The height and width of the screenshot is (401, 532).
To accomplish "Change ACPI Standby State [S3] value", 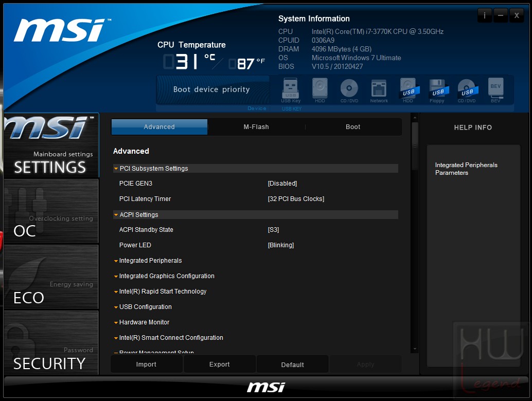I will click(273, 230).
